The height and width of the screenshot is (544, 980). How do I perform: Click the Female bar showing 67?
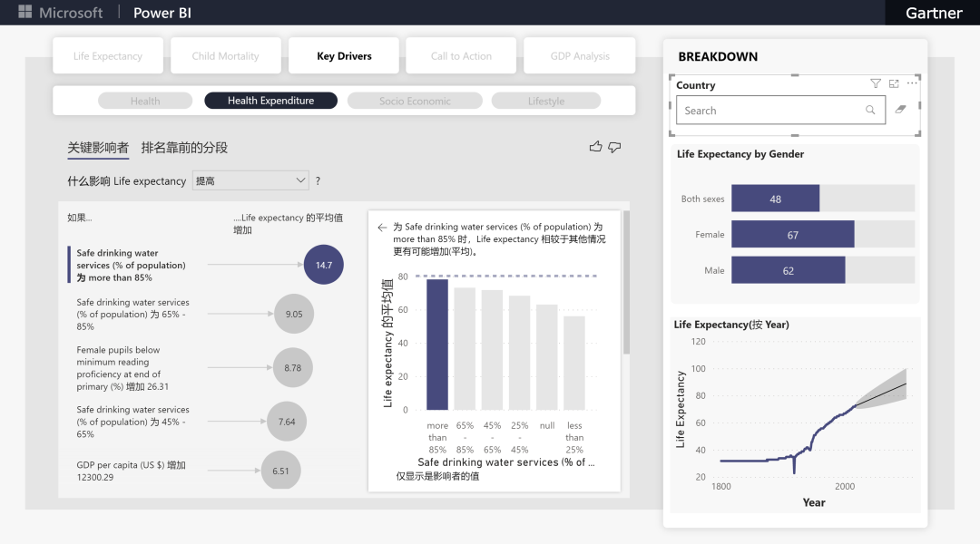coord(792,234)
